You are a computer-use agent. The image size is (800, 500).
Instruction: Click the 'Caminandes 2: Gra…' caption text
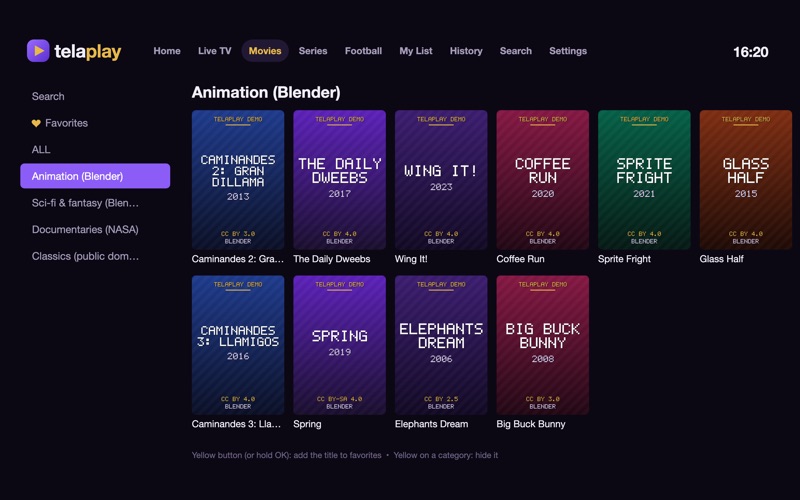click(238, 259)
